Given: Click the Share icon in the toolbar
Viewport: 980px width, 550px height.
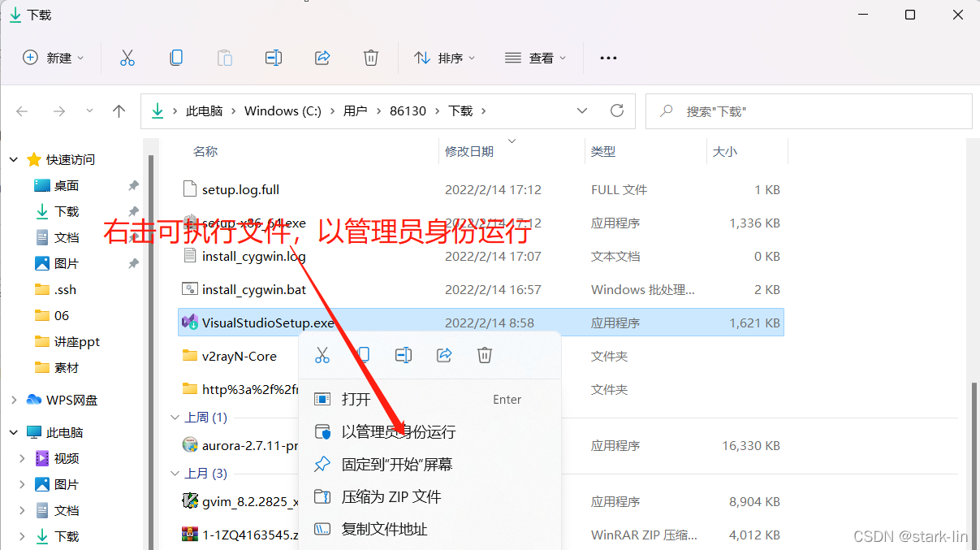Looking at the screenshot, I should (322, 57).
